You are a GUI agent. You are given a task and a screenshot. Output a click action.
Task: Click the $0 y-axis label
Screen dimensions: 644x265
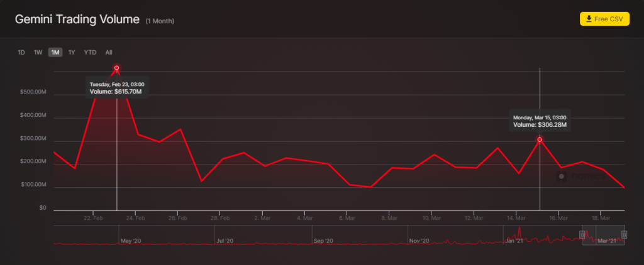43,208
